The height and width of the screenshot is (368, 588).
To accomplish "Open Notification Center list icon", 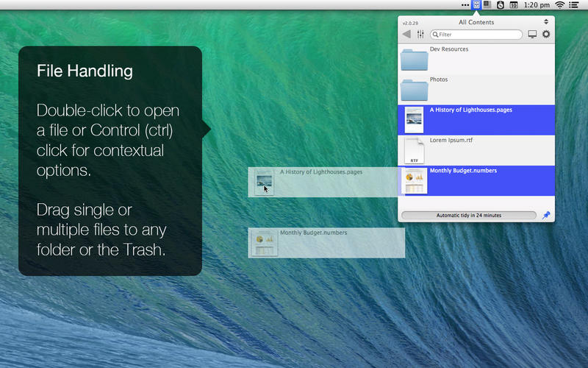I will pos(573,5).
